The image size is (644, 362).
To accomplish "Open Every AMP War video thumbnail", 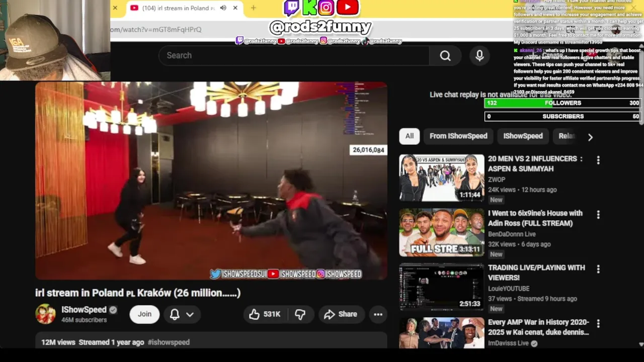I will click(x=442, y=333).
